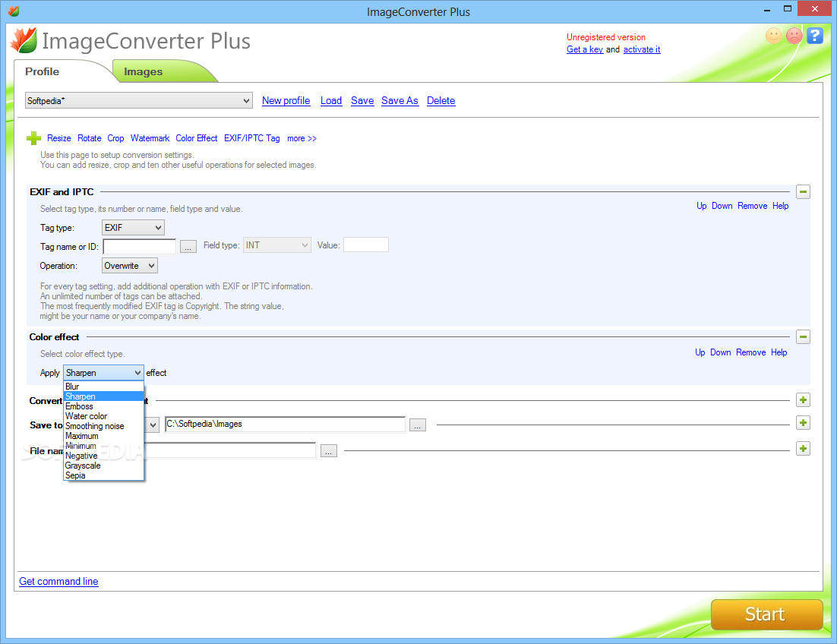The height and width of the screenshot is (644, 837).
Task: Expand the File name section plus button
Action: 803,449
